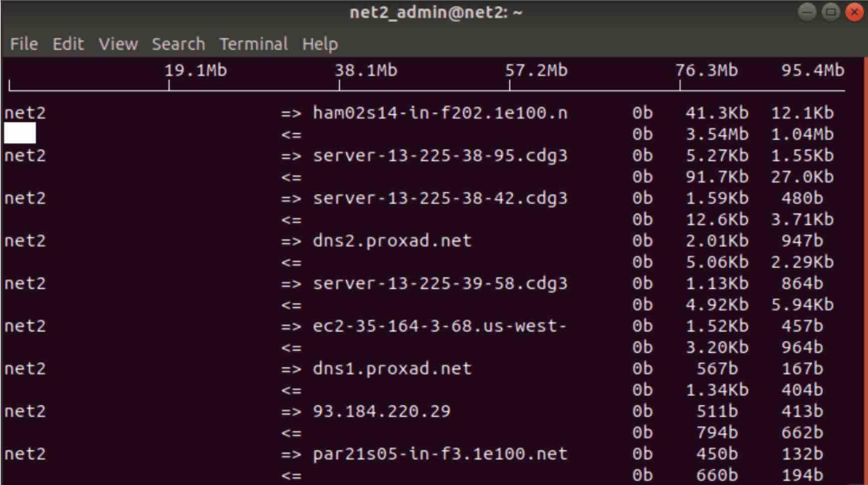868x485 pixels.
Task: Open the Edit menu
Action: pos(68,44)
